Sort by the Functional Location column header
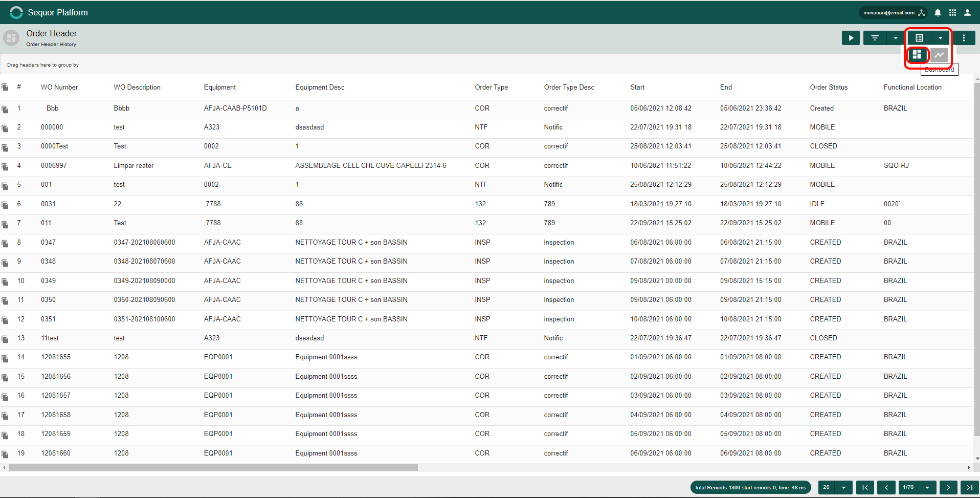The image size is (980, 498). click(912, 88)
